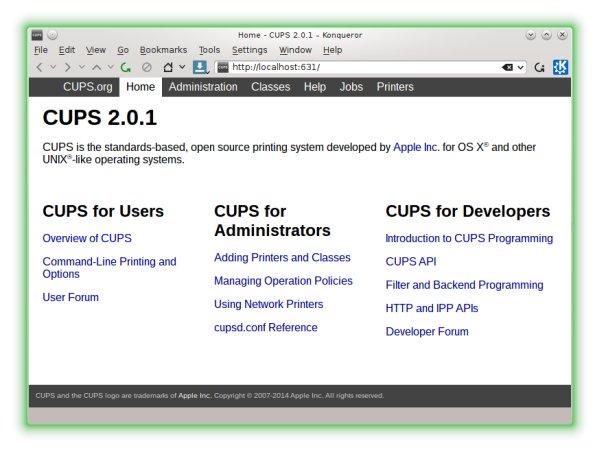Go to the Home page icon
Image resolution: width=600 pixels, height=452 pixels.
168,67
